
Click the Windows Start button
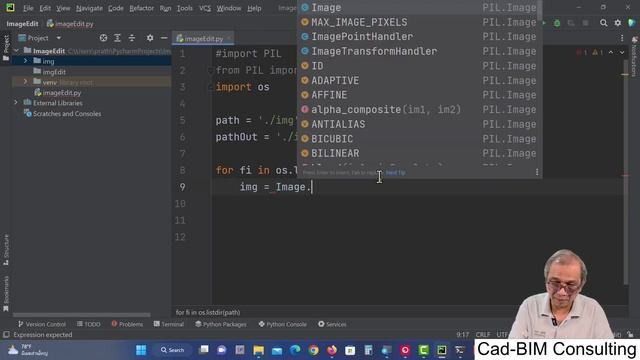click(x=141, y=350)
